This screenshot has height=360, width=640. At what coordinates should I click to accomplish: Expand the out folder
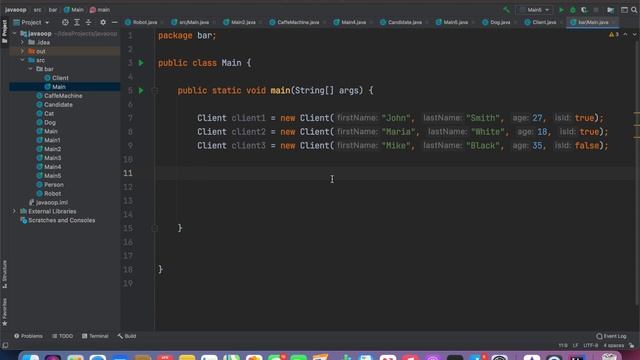pos(22,51)
